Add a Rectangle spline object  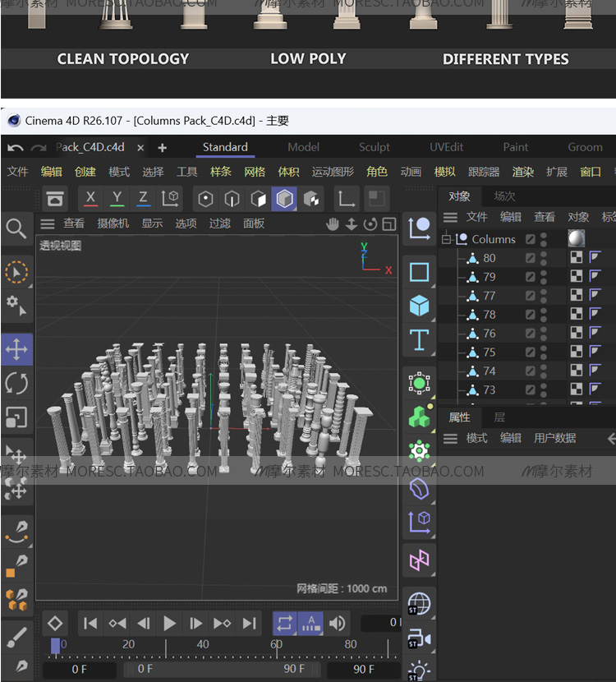pyautogui.click(x=419, y=272)
